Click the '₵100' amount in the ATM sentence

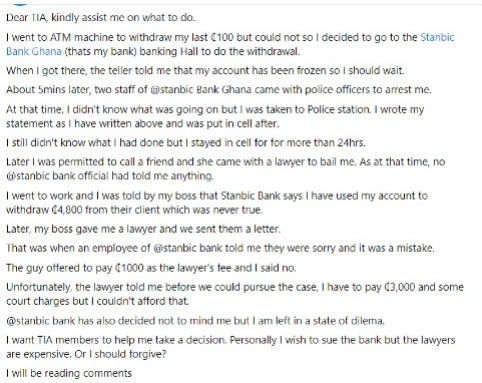click(x=222, y=37)
